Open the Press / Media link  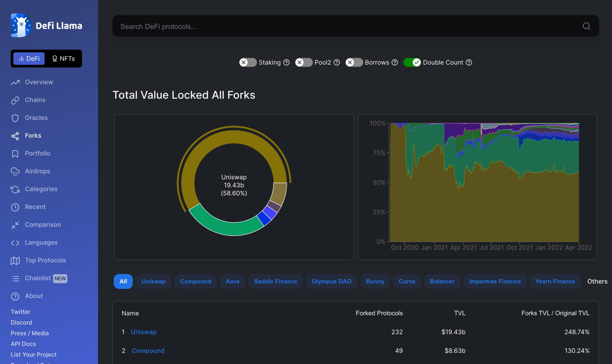click(x=30, y=333)
